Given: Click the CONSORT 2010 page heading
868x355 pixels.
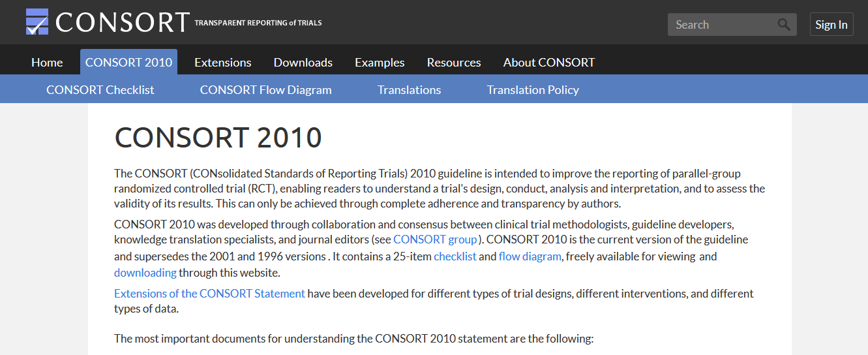Looking at the screenshot, I should [218, 138].
